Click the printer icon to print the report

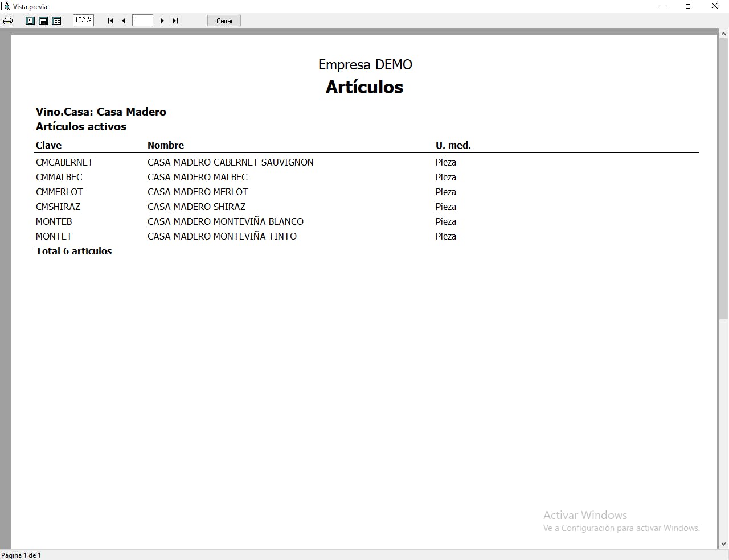coord(8,20)
